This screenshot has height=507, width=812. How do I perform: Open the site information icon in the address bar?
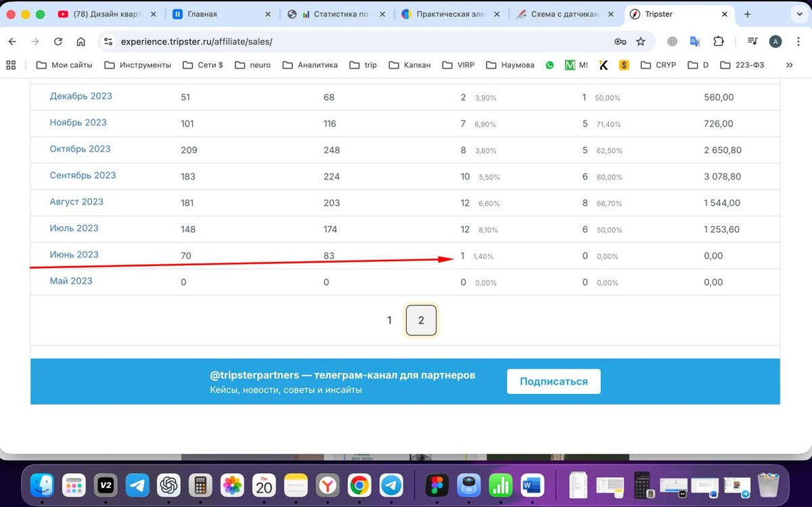[x=109, y=42]
